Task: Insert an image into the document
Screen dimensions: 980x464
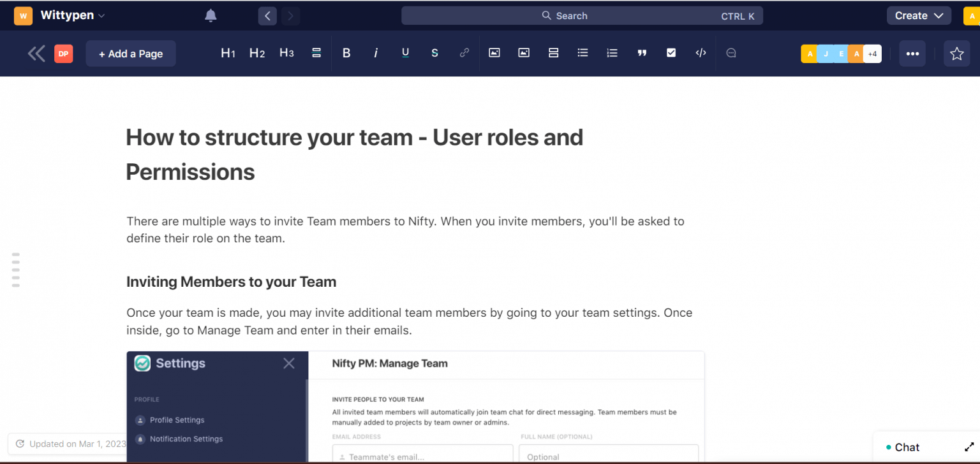Action: (494, 53)
